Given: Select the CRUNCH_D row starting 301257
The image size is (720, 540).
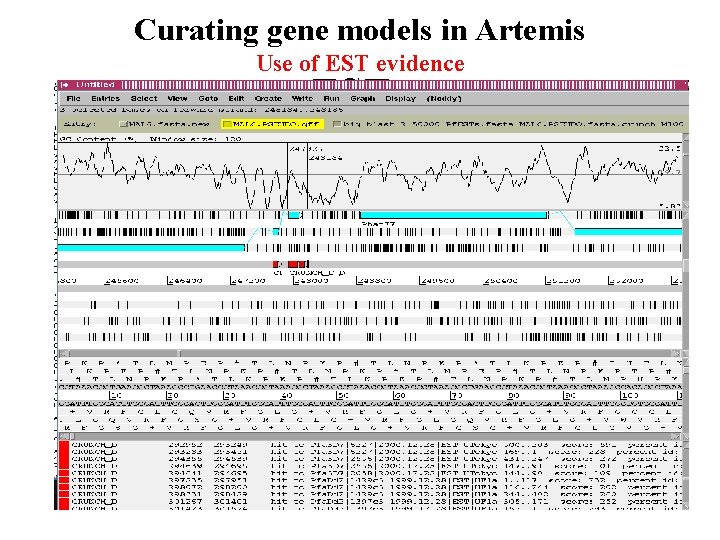Looking at the screenshot, I should [x=370, y=501].
